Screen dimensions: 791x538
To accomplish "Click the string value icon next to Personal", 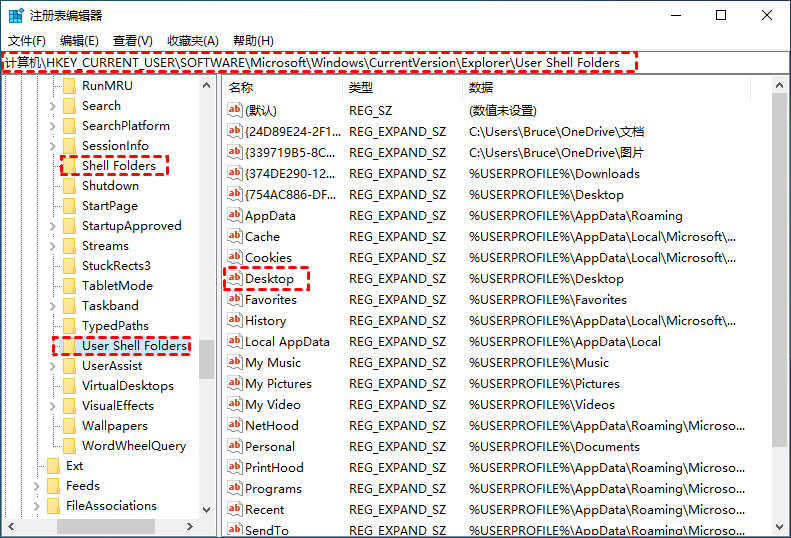I will click(235, 447).
